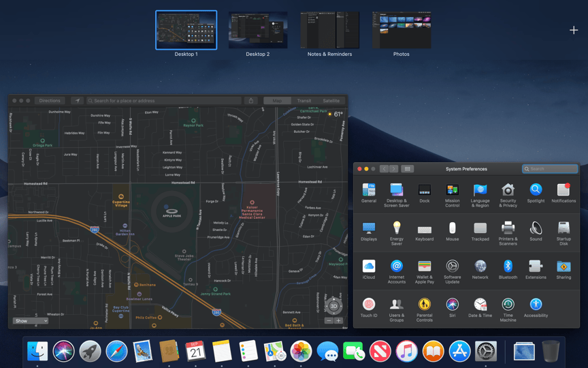Click Directions button in Maps
Image resolution: width=588 pixels, height=368 pixels.
[50, 101]
